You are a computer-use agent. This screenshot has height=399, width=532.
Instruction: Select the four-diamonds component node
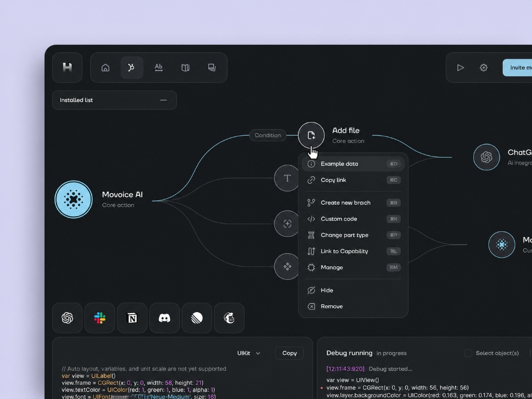[x=287, y=267]
